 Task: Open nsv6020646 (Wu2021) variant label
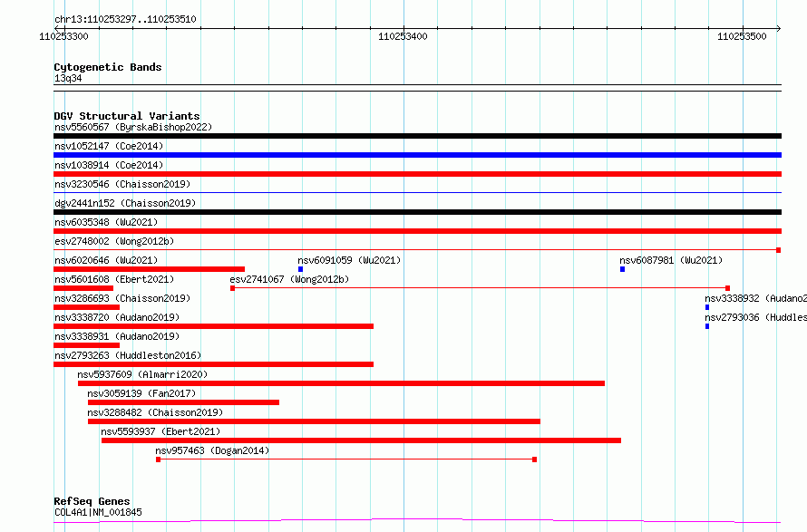click(x=106, y=260)
